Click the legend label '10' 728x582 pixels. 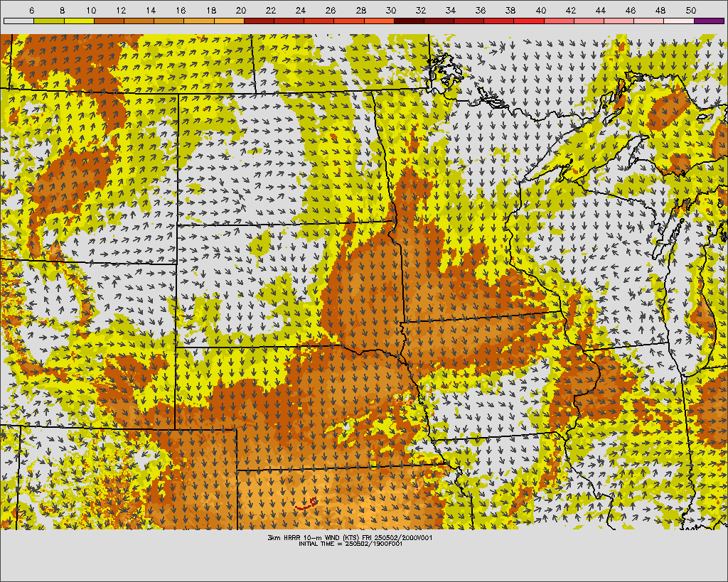(91, 10)
